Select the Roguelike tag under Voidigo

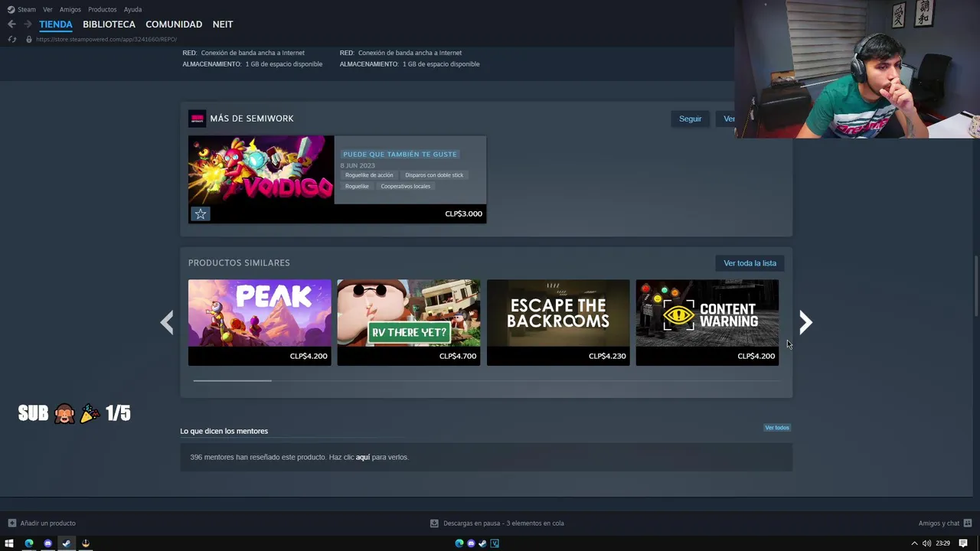point(357,186)
